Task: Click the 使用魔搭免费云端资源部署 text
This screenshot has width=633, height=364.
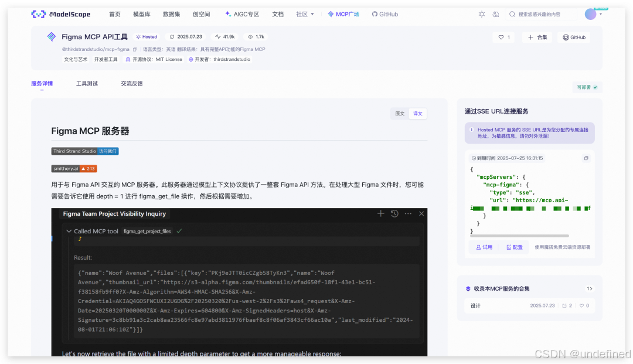Action: tap(562, 247)
